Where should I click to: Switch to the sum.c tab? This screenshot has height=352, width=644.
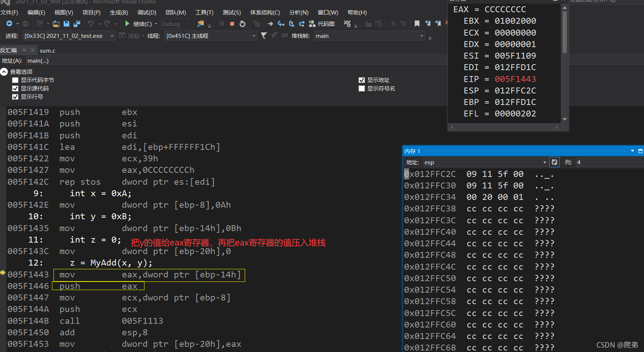48,50
